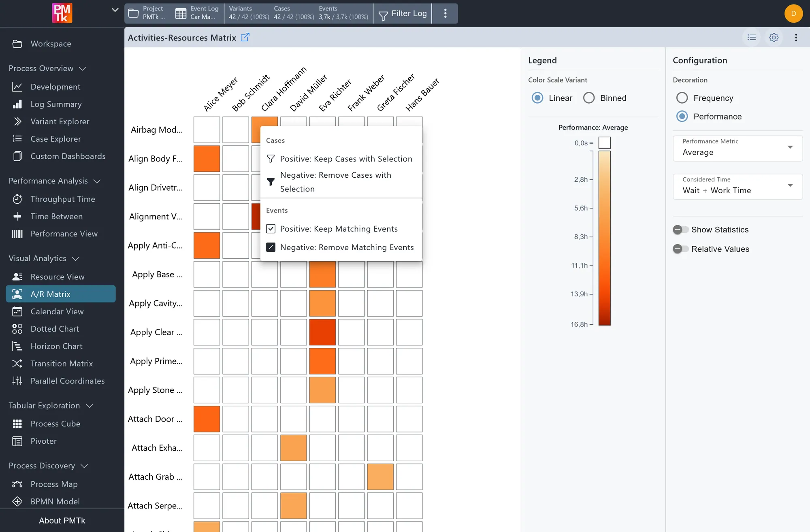Image resolution: width=810 pixels, height=532 pixels.
Task: Click the Filter Log button
Action: pyautogui.click(x=403, y=13)
